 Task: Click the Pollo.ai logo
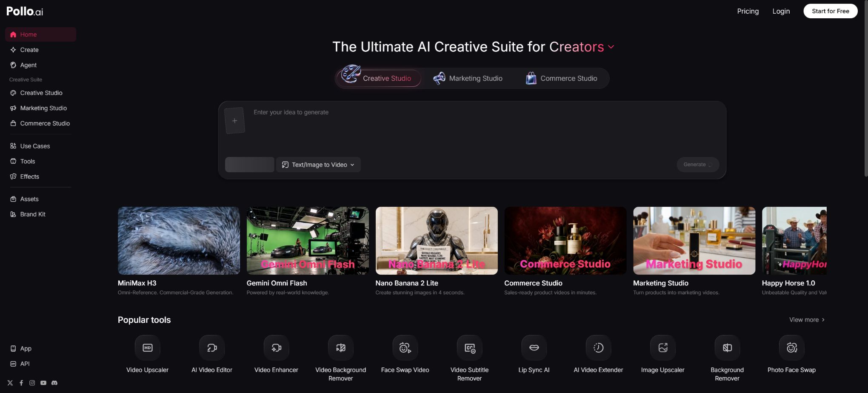click(x=25, y=11)
